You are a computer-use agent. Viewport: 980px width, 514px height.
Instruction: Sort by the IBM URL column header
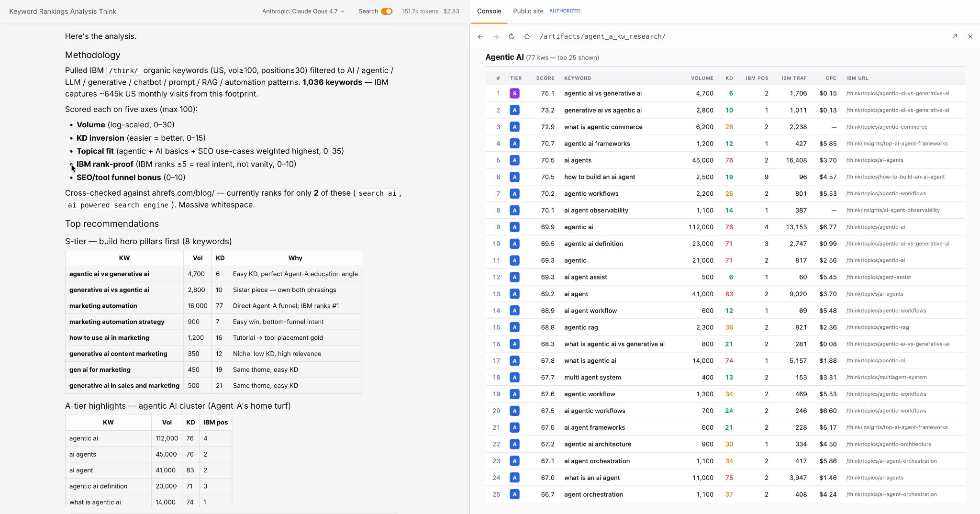pyautogui.click(x=857, y=78)
